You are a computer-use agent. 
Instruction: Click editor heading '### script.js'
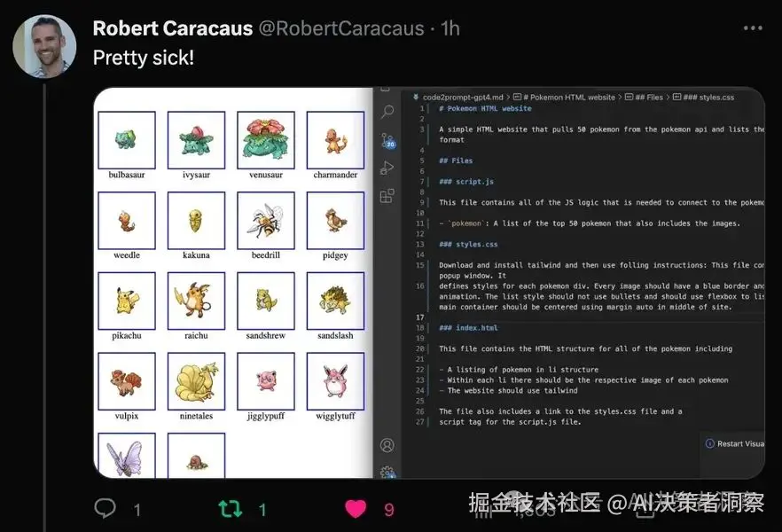pos(466,182)
